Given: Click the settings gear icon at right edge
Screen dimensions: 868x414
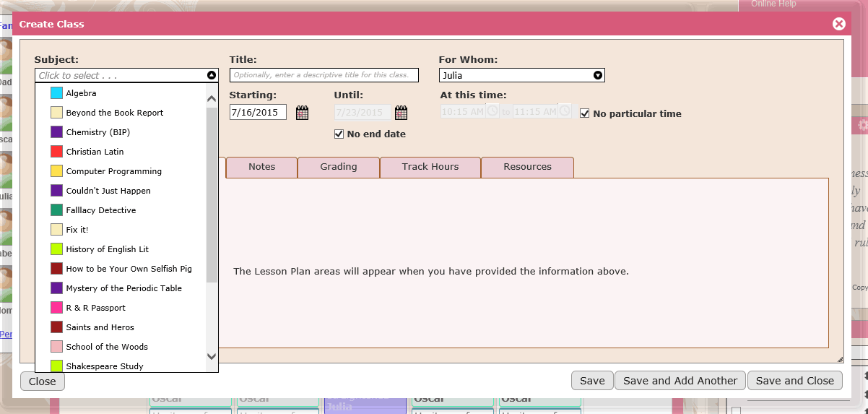Looking at the screenshot, I should point(862,125).
